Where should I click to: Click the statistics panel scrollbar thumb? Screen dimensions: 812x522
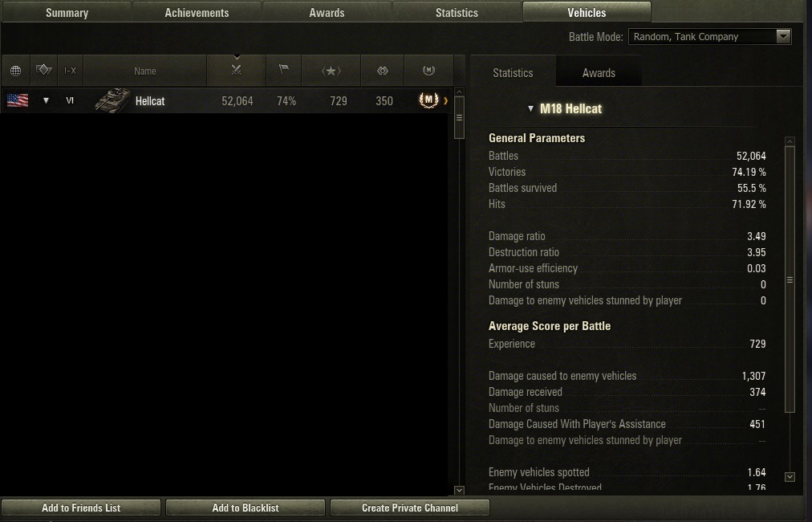[x=790, y=279]
